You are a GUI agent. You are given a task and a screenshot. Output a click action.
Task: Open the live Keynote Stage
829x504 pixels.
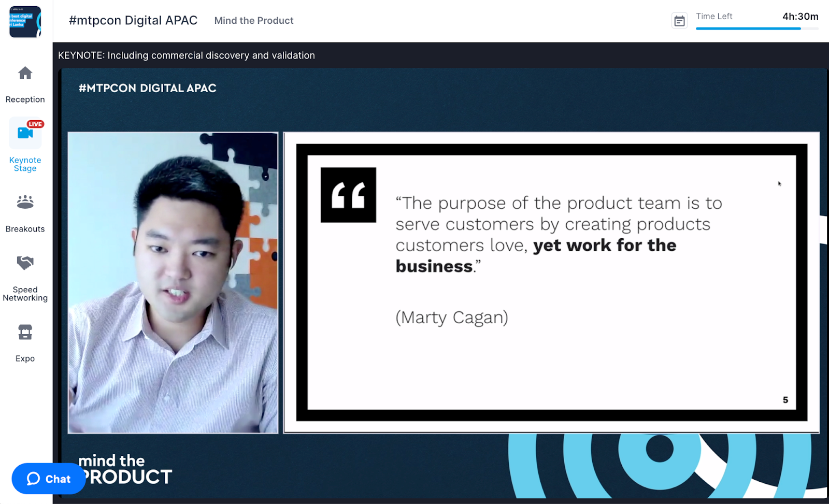coord(25,145)
